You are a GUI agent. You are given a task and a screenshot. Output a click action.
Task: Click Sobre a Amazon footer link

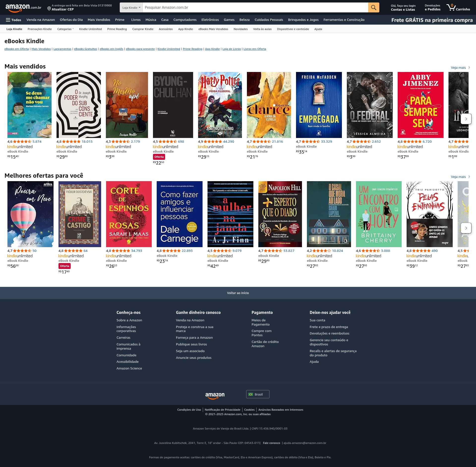[129, 320]
